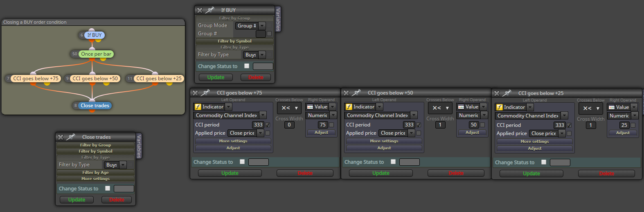Viewport: 644px width, 212px height.
Task: Uncheck the CCI period checkbox in the +75 panel
Action: (268, 125)
